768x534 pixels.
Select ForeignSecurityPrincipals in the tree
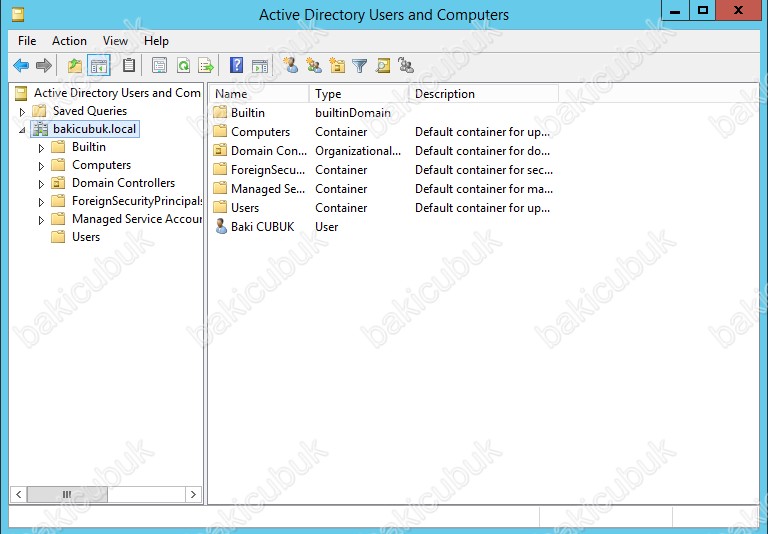click(x=137, y=201)
